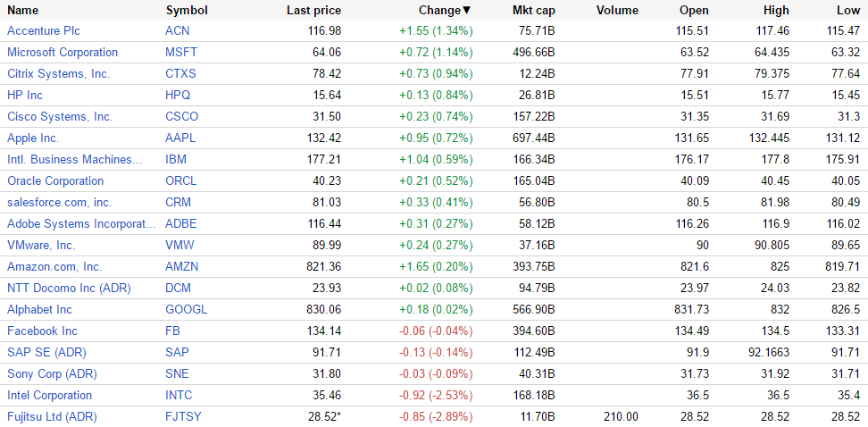
Task: Click the AMZN ticker symbol
Action: click(183, 266)
